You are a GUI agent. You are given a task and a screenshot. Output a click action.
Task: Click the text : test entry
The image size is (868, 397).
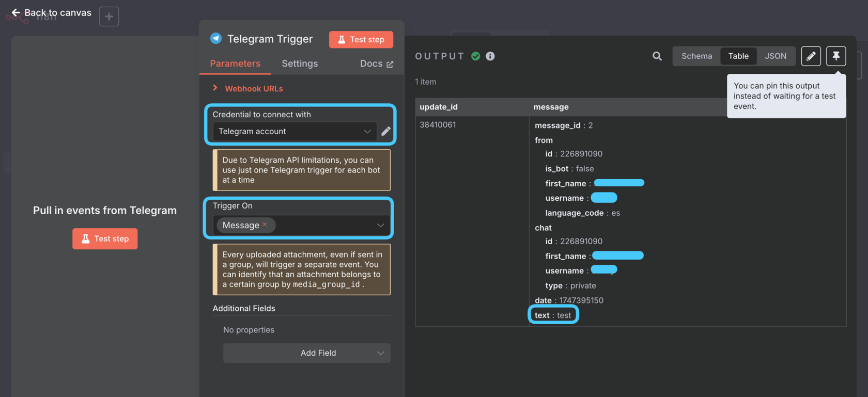click(553, 315)
